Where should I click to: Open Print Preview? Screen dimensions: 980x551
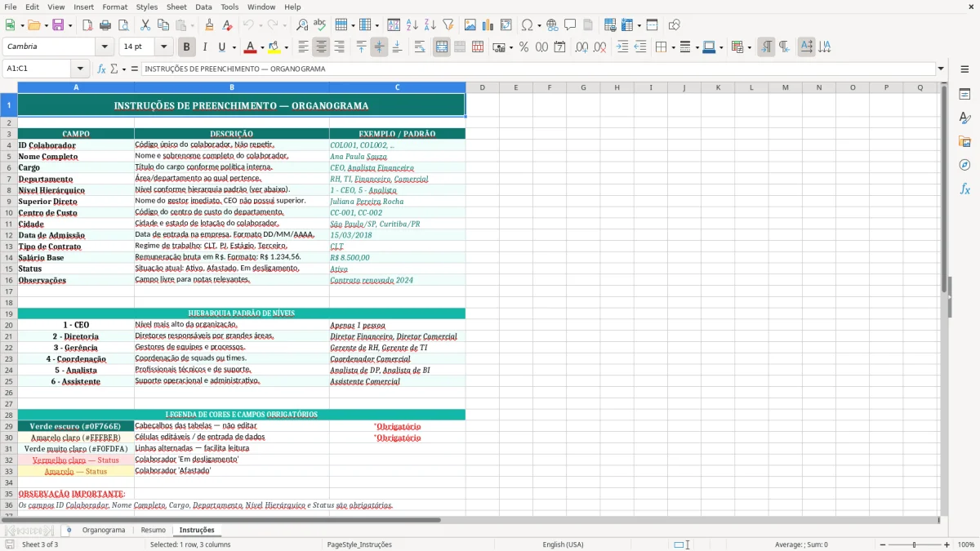tap(122, 25)
